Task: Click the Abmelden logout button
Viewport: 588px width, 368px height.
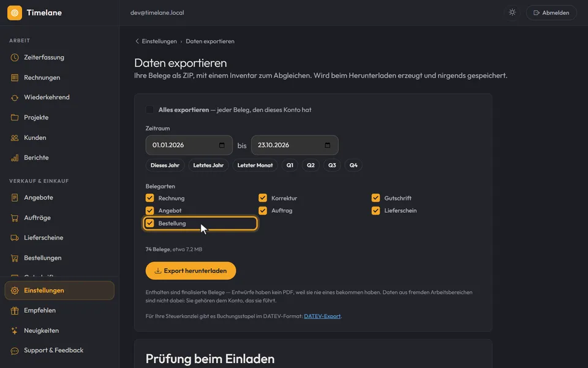Action: (x=551, y=13)
